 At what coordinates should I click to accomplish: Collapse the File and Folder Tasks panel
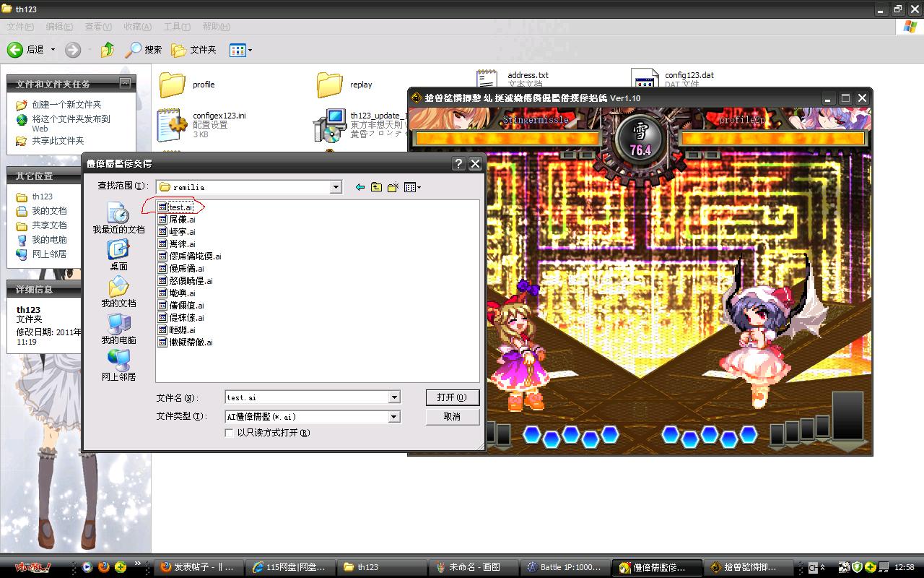tap(125, 84)
